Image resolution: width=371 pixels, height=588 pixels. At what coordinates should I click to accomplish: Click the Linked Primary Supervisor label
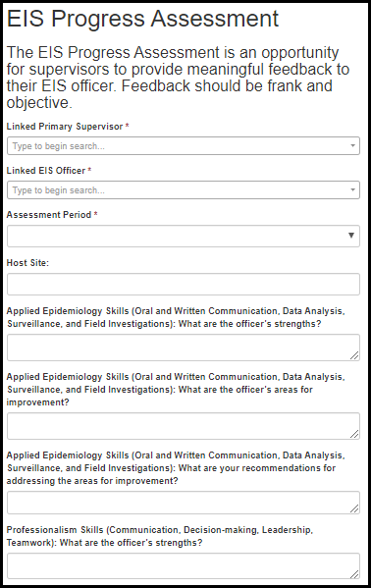[65, 127]
